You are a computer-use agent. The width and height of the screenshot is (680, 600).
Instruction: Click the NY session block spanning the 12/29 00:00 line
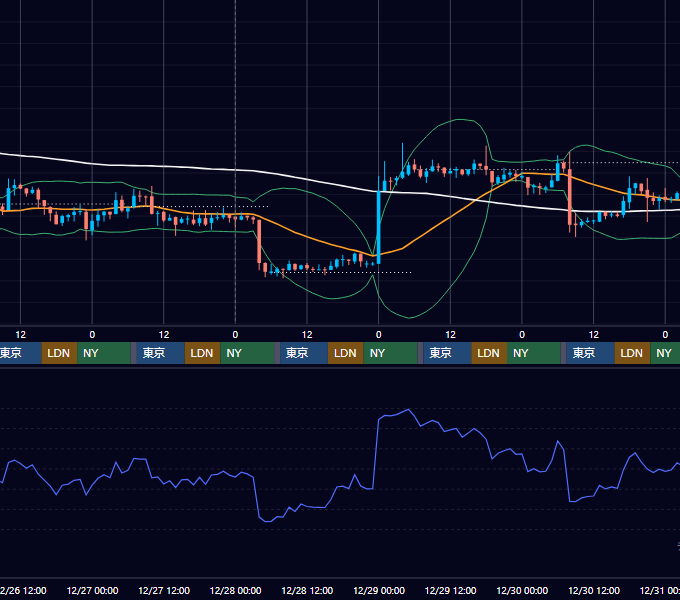click(x=390, y=353)
